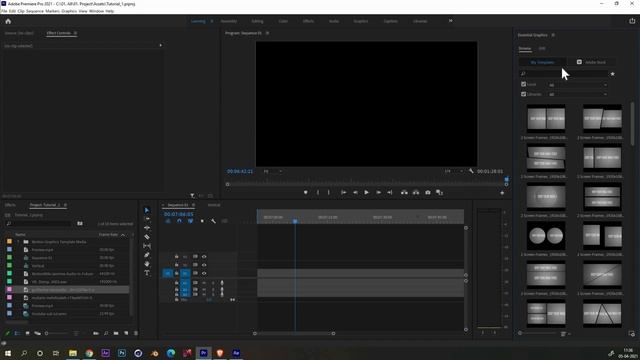Toggle insert sequences as nests
The width and height of the screenshot is (640, 360).
168,221
